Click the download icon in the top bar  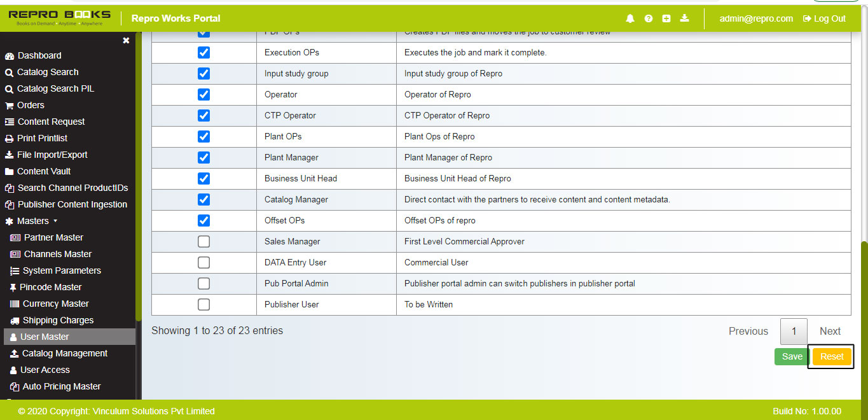pos(684,18)
